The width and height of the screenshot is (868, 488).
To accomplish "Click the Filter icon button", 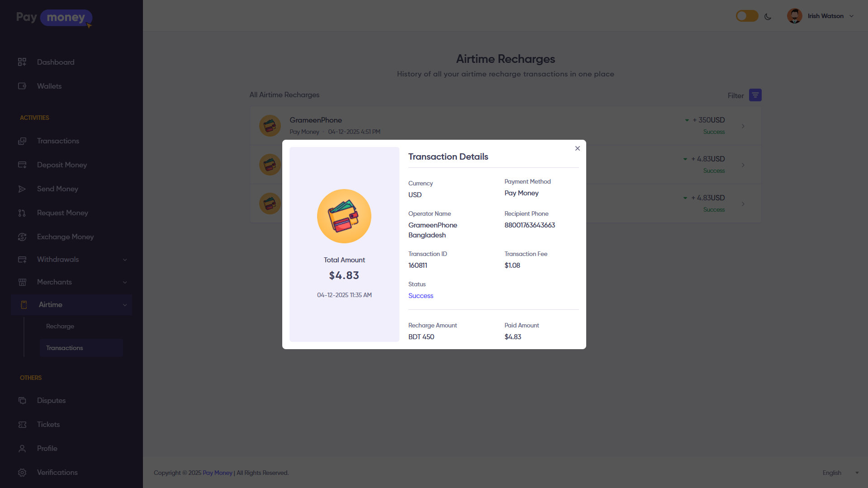I will (755, 95).
